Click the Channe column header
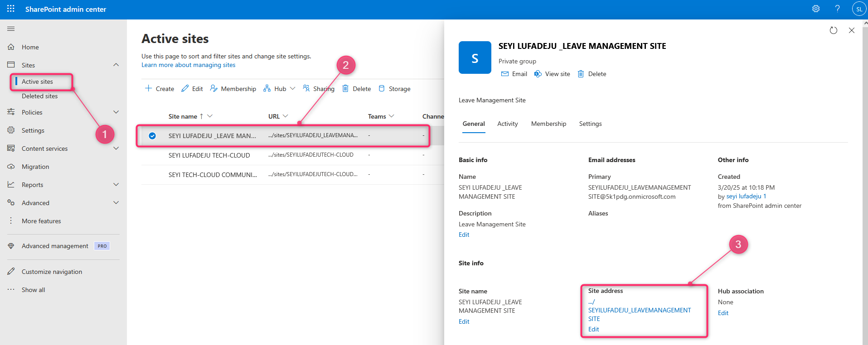Screen dimensions: 868x345 433,116
